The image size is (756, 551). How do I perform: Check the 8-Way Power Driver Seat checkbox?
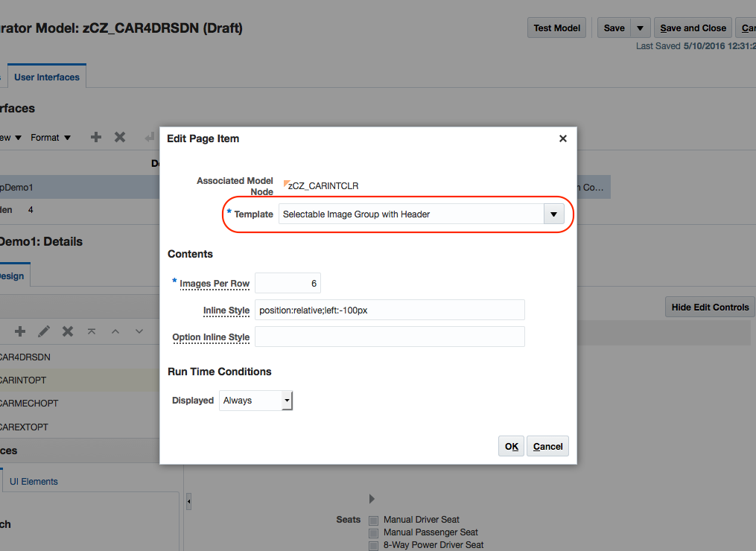tap(374, 545)
